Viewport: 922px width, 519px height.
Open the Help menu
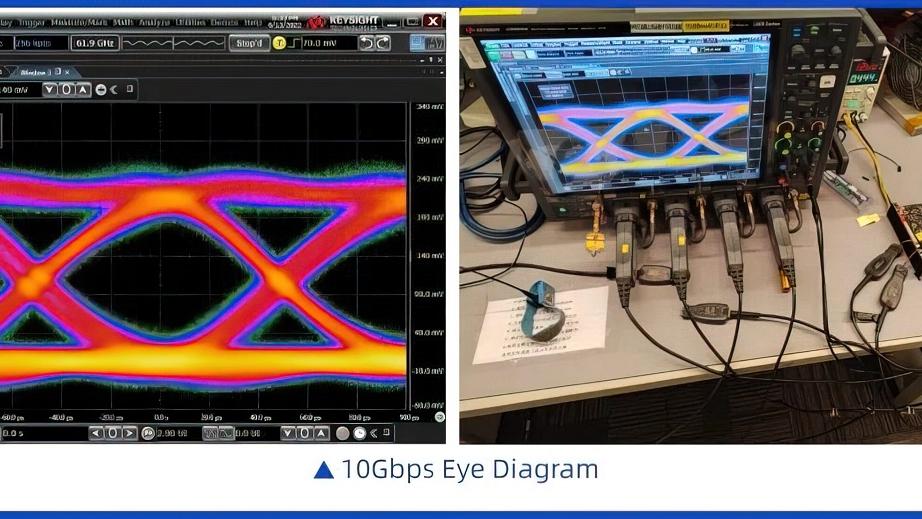253,22
